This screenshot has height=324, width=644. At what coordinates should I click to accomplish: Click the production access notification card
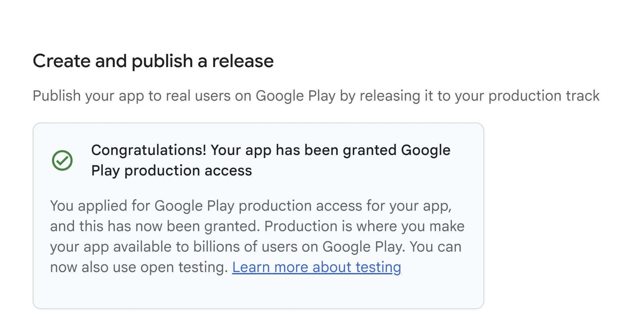[x=258, y=215]
